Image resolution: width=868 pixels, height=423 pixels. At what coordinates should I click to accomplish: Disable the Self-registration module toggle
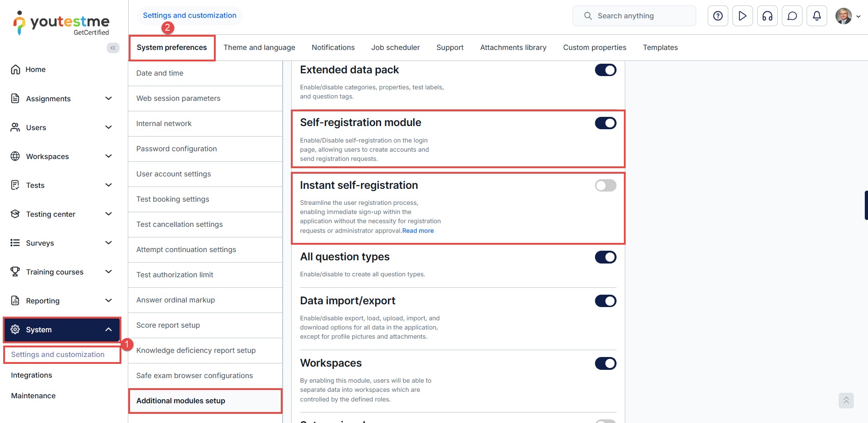[x=605, y=123]
